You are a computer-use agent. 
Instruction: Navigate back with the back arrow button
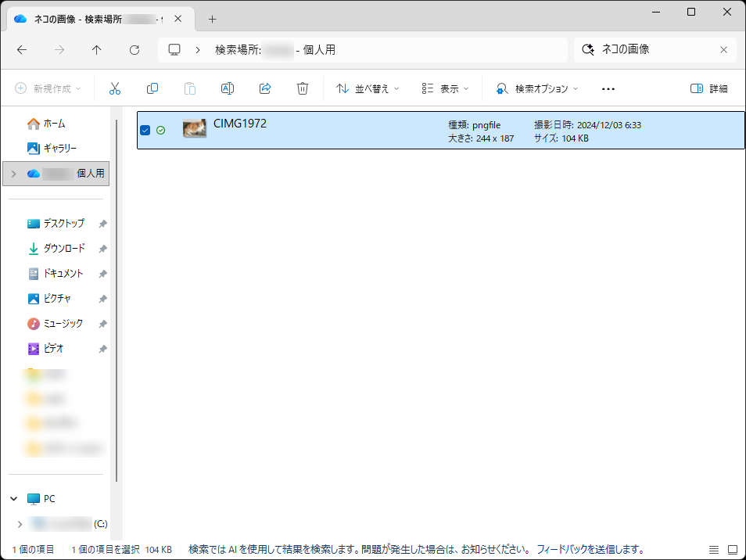click(x=21, y=49)
